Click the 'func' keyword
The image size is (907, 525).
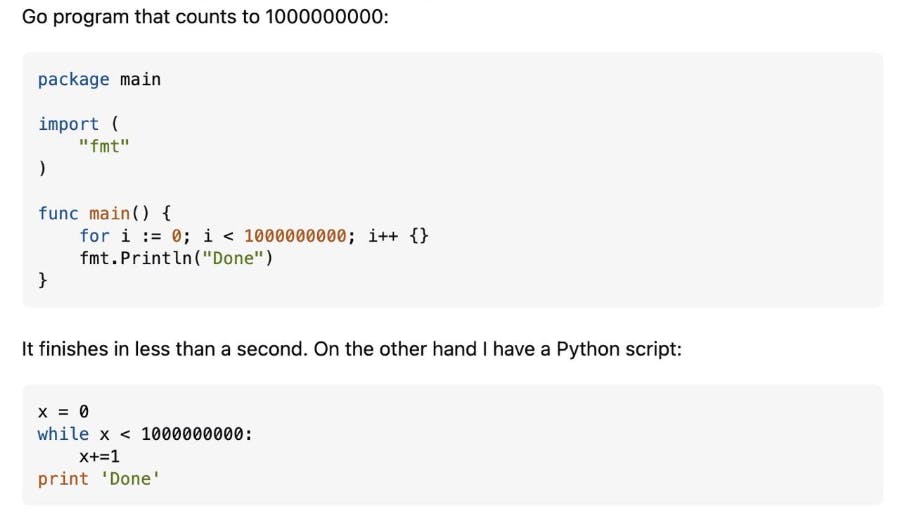coord(58,213)
